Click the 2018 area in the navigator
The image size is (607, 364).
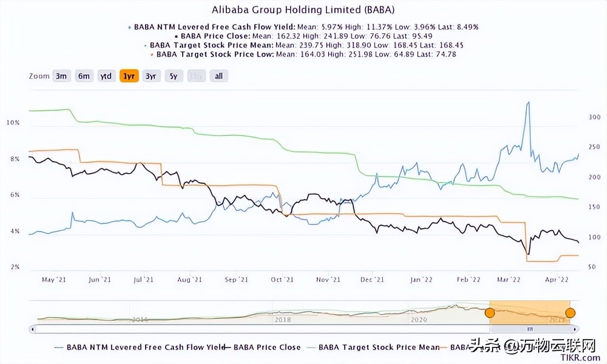point(283,319)
